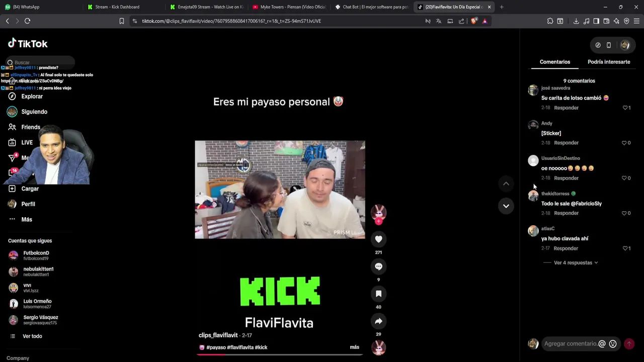Switch to the Comentarios tab

click(555, 62)
